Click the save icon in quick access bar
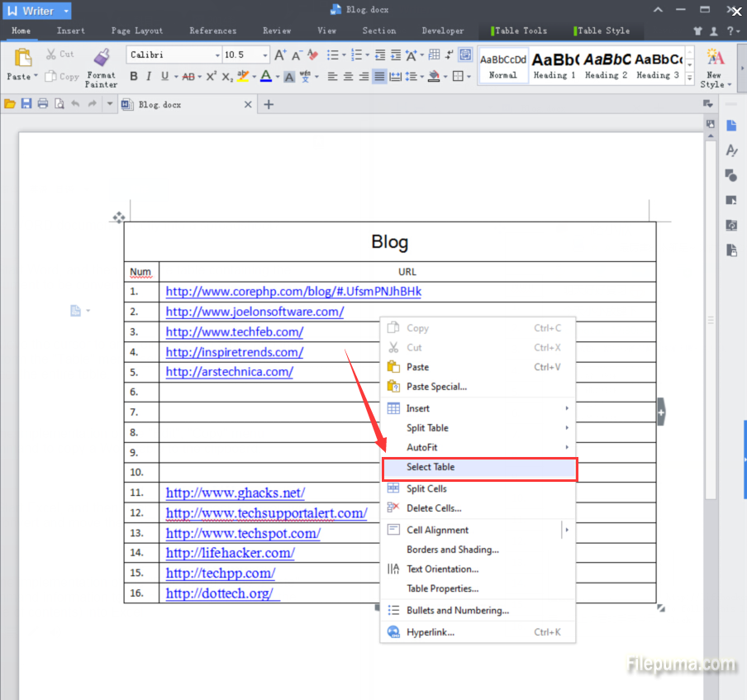This screenshot has width=747, height=700. [x=26, y=104]
